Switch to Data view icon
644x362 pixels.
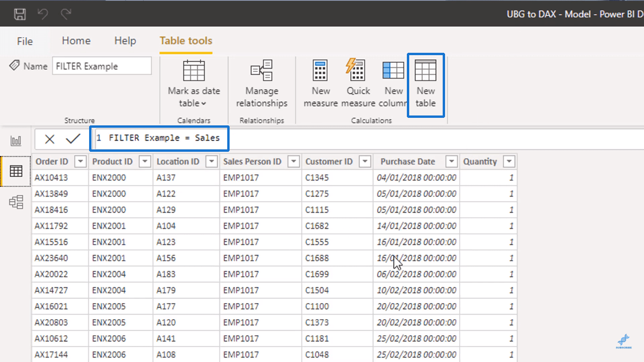pyautogui.click(x=16, y=171)
